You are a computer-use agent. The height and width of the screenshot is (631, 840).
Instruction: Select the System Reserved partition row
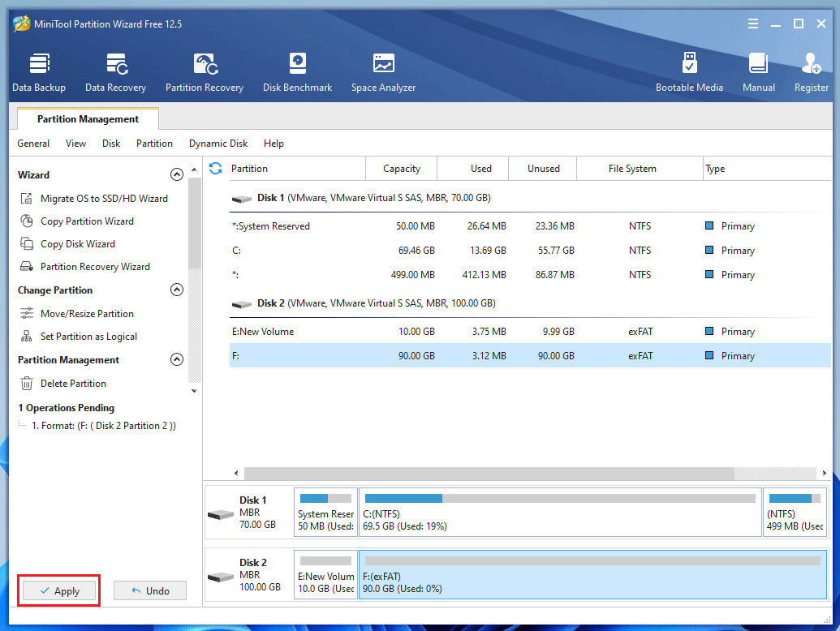pyautogui.click(x=530, y=226)
